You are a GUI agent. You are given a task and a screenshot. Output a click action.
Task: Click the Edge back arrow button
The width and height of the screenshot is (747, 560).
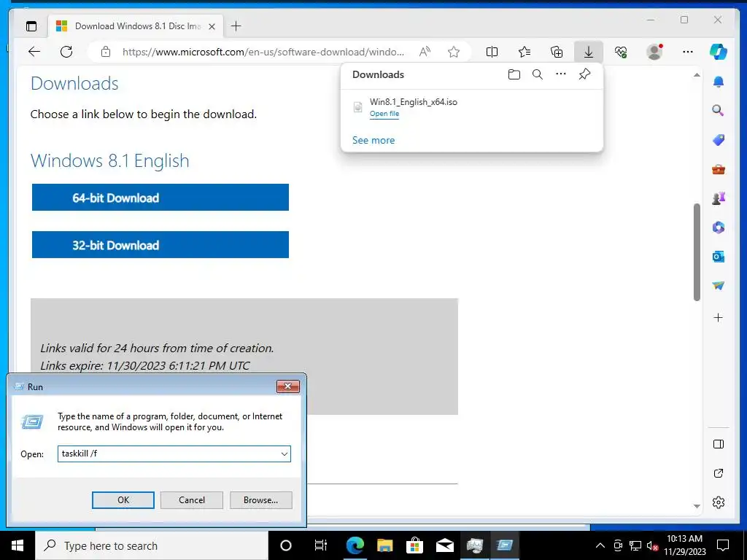pos(34,52)
